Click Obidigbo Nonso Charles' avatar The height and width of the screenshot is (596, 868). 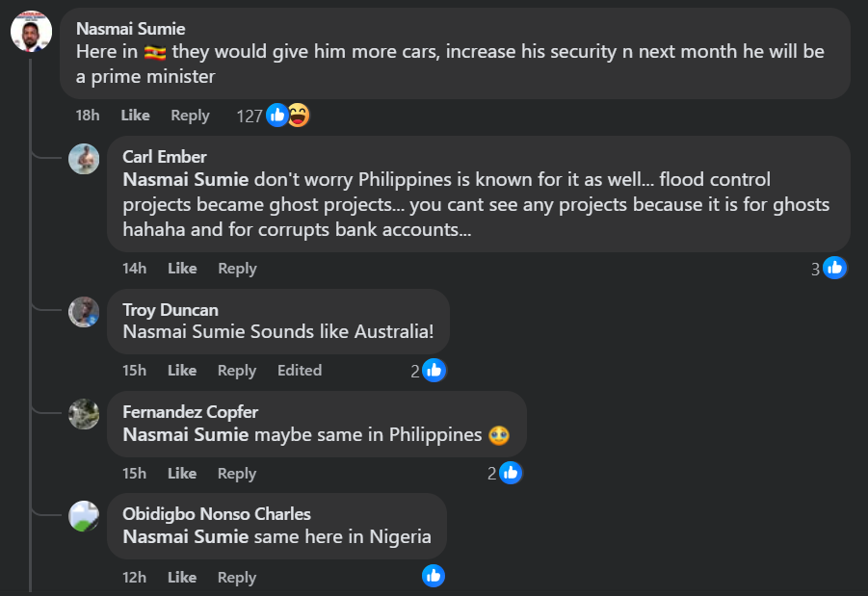pyautogui.click(x=84, y=517)
